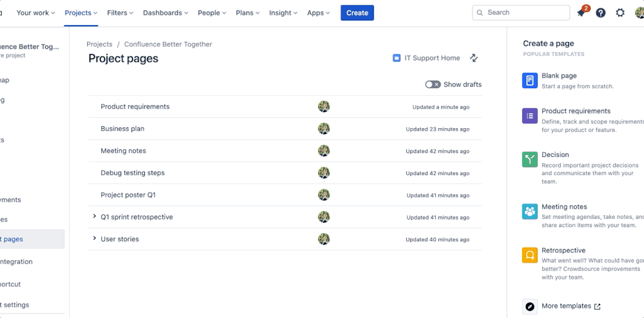Toggle the Show drafts switch
644x318 pixels.
(x=433, y=84)
